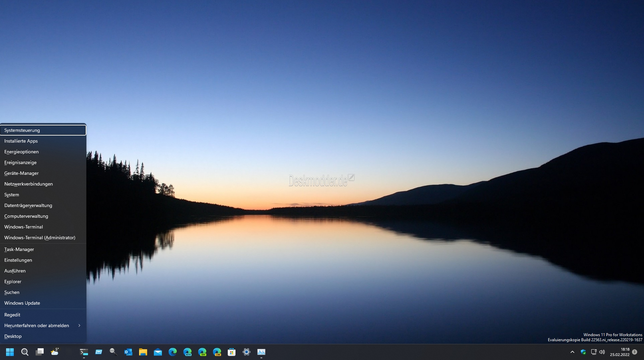The width and height of the screenshot is (644, 360).
Task: Open Computerverwaltung
Action: pos(43,216)
